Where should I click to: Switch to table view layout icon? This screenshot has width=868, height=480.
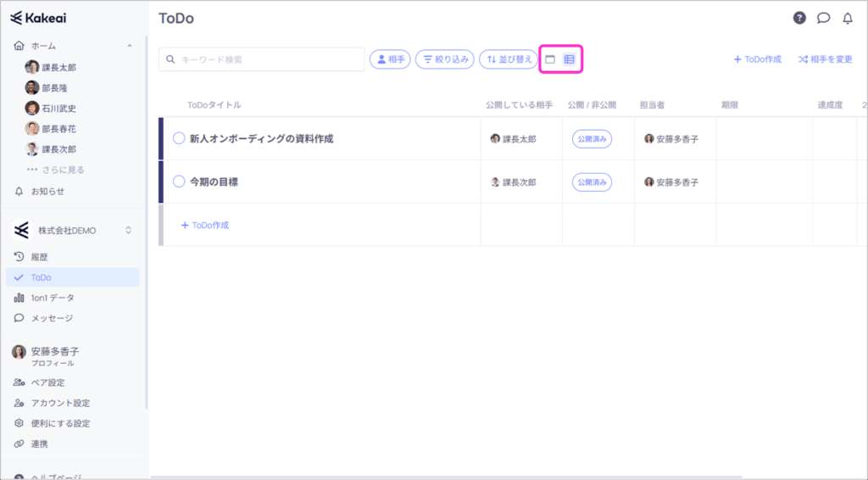[570, 59]
